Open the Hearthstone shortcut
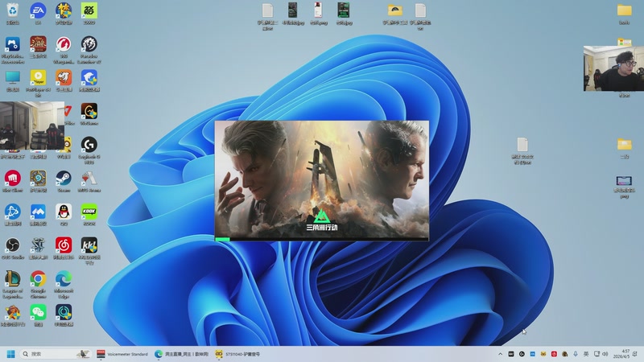 coord(38,179)
